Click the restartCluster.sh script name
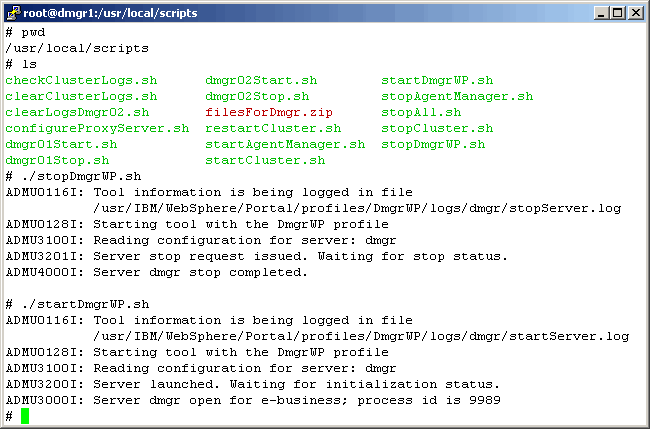 click(273, 128)
